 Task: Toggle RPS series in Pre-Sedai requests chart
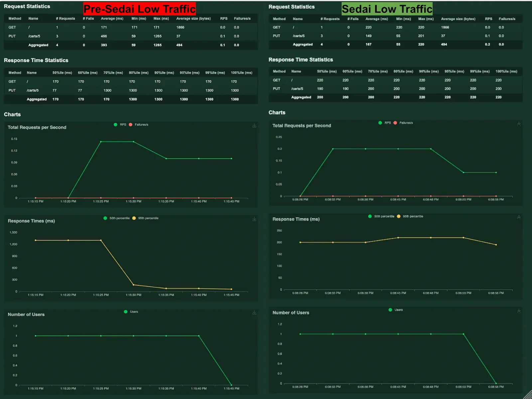point(120,125)
